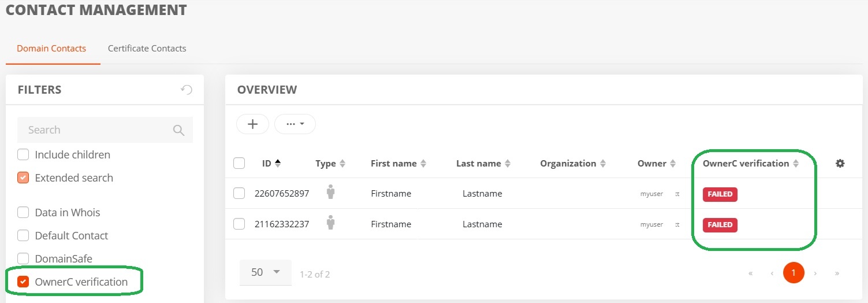Switch to Certificate Contacts tab
This screenshot has height=303, width=868.
point(147,49)
